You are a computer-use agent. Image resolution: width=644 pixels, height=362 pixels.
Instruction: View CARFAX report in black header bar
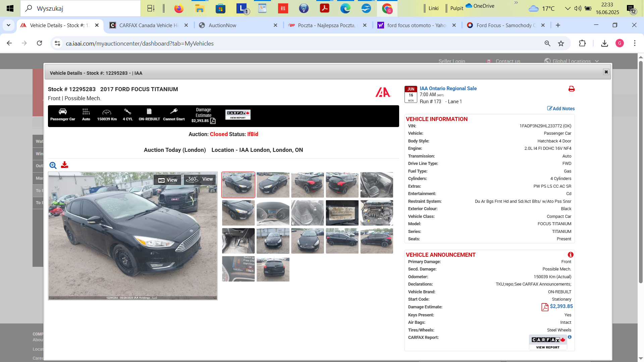tap(238, 115)
